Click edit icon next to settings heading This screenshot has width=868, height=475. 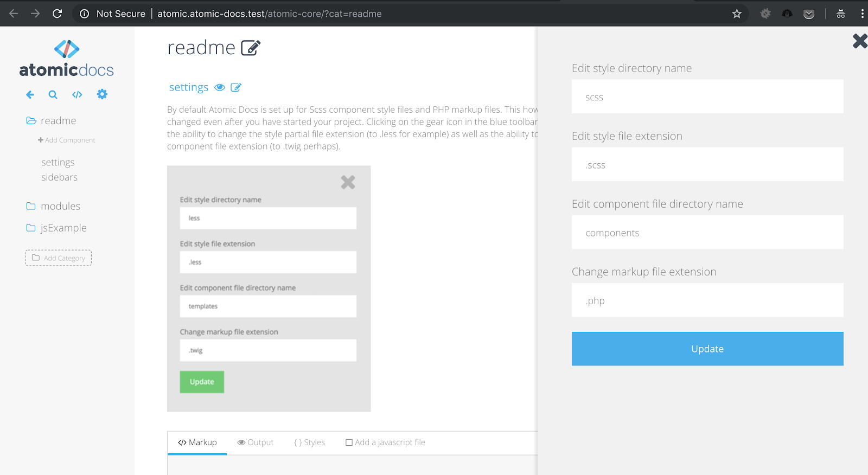coord(236,87)
